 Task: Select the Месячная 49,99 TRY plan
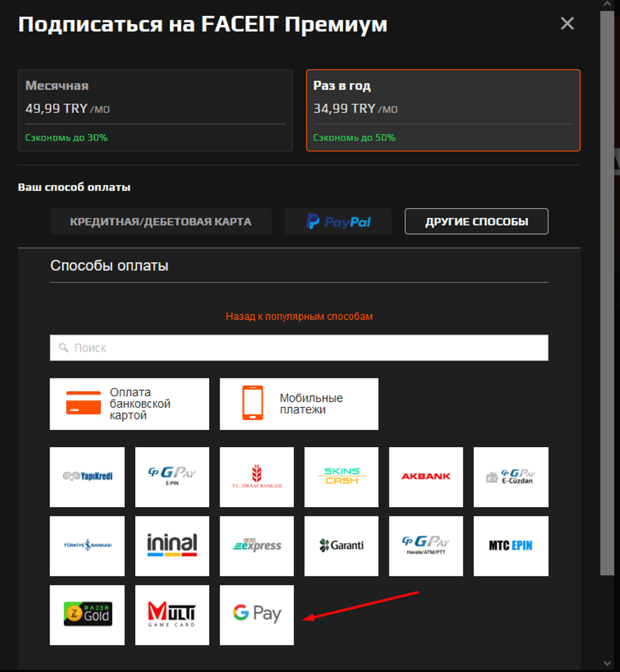tap(155, 110)
